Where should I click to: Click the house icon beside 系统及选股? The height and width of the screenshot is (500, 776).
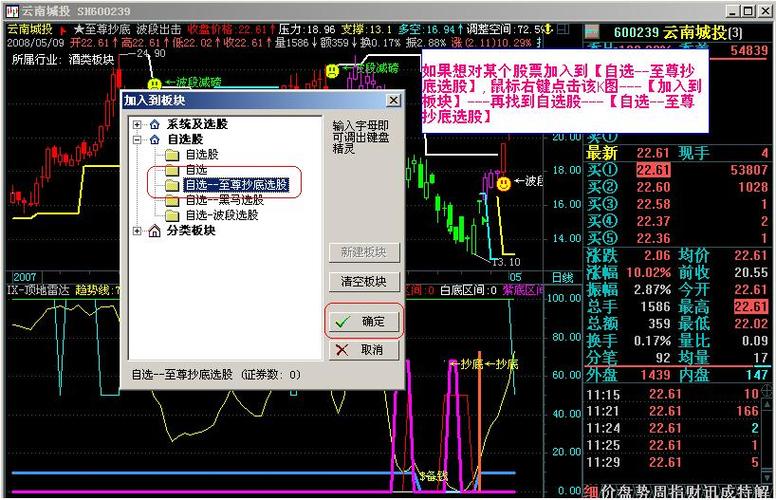tap(154, 124)
